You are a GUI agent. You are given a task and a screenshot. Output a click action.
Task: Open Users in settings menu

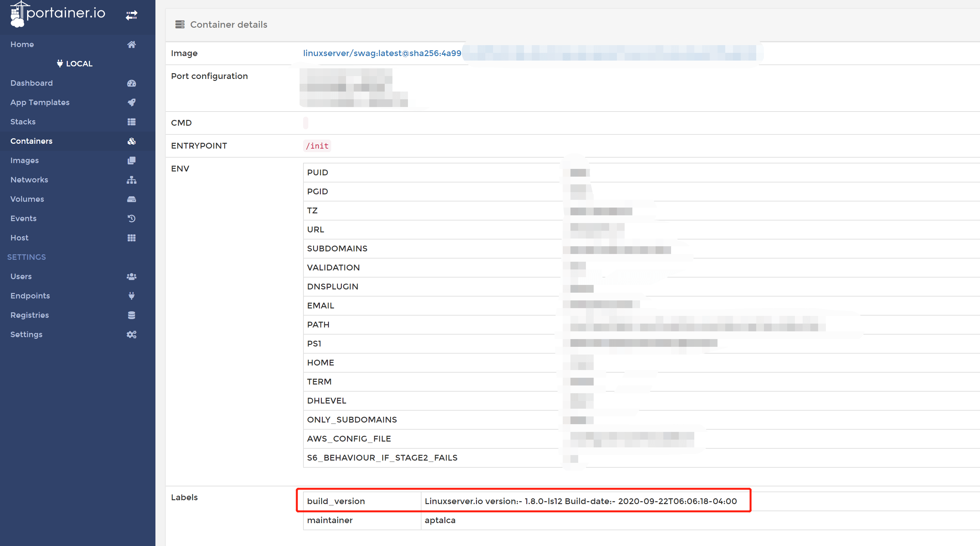click(21, 277)
